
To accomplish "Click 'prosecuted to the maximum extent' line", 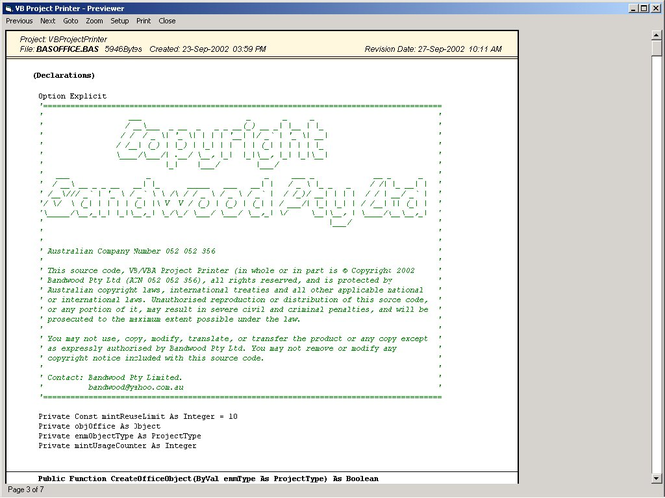I will tap(173, 319).
